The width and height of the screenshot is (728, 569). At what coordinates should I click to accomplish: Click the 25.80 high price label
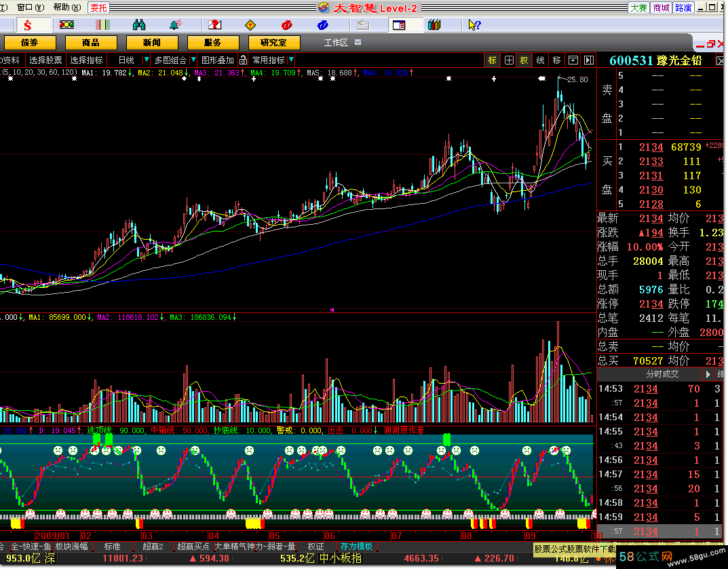pyautogui.click(x=577, y=79)
